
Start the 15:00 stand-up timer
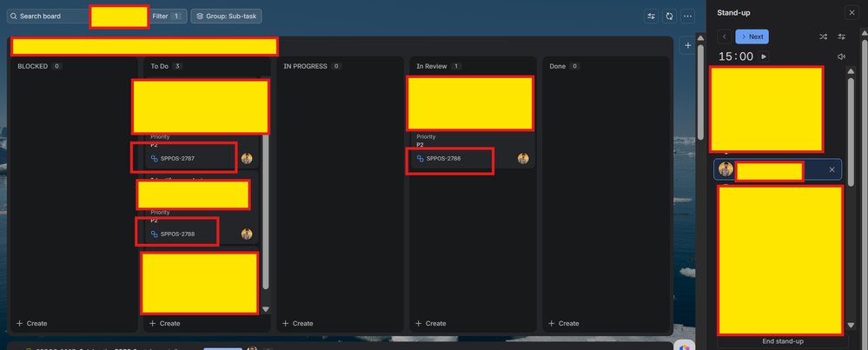tap(764, 56)
